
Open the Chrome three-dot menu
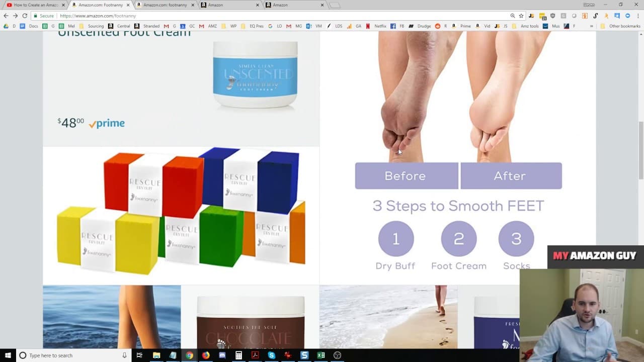638,16
